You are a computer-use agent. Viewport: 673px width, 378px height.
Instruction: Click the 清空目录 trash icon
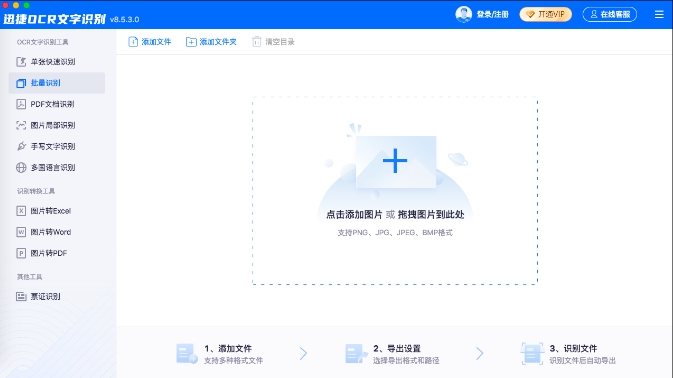tap(257, 42)
